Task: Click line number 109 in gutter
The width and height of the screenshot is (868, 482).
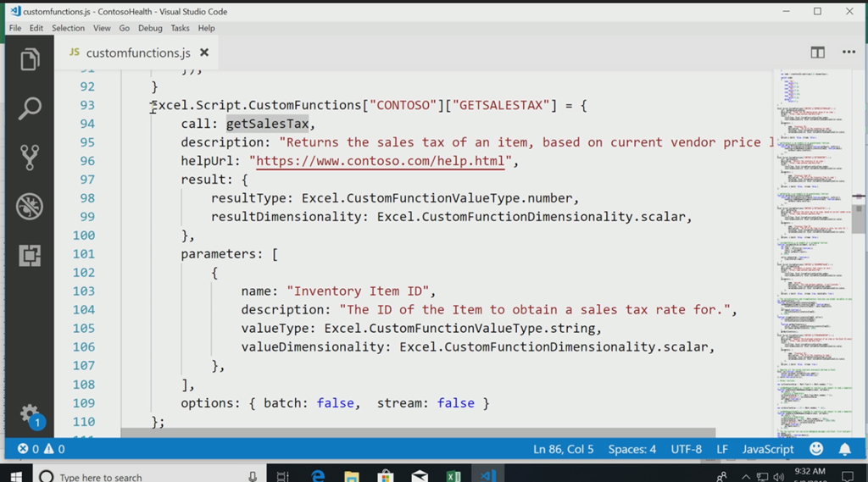Action: pyautogui.click(x=84, y=403)
